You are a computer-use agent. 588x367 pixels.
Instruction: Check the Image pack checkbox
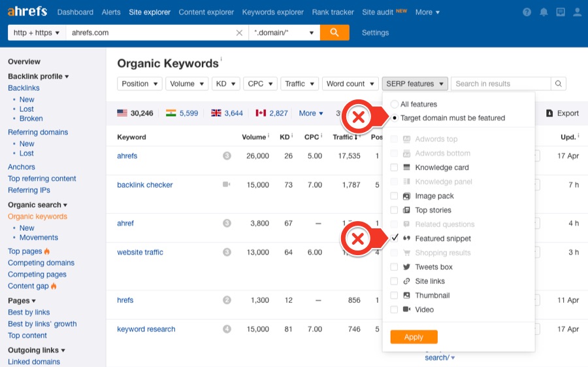(x=394, y=196)
